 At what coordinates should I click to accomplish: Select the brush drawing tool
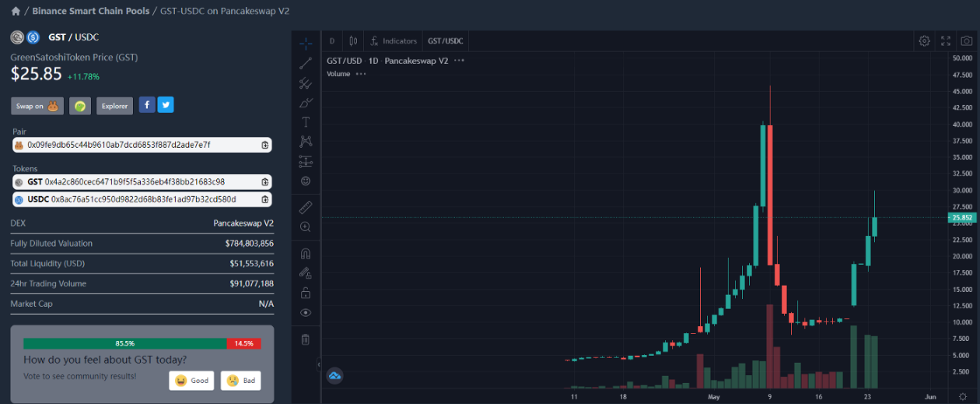(306, 103)
